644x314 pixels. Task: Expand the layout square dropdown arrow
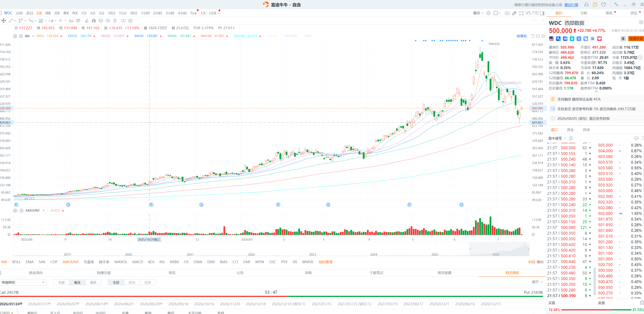click(x=499, y=13)
